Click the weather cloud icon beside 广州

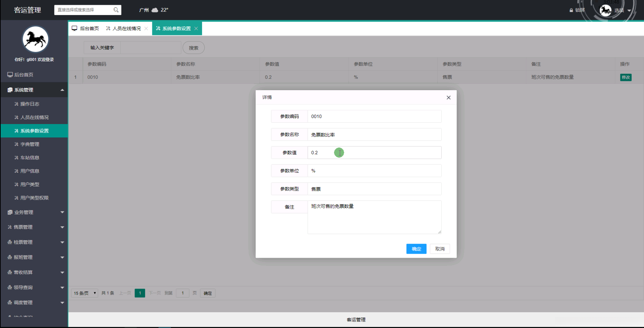154,10
